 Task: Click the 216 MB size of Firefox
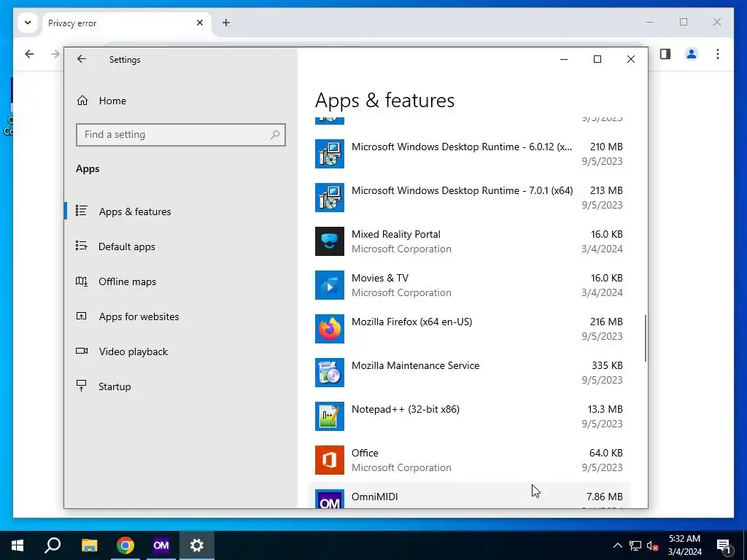[x=606, y=322]
